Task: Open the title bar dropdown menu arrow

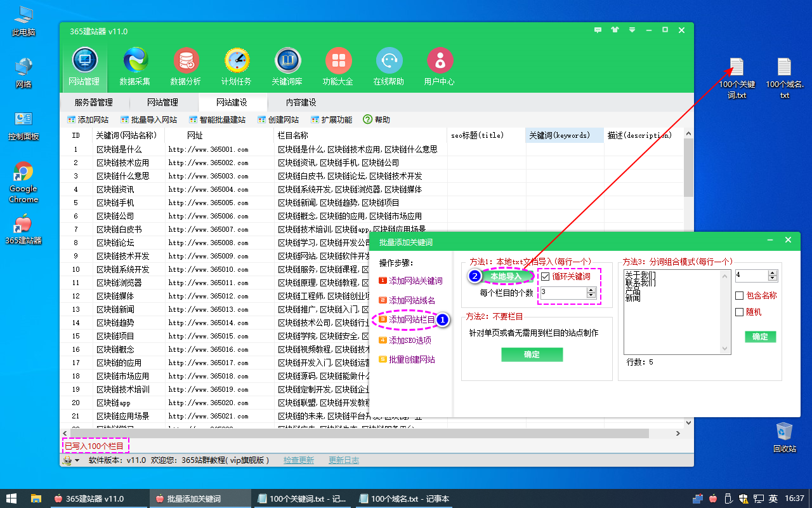Action: click(x=632, y=30)
